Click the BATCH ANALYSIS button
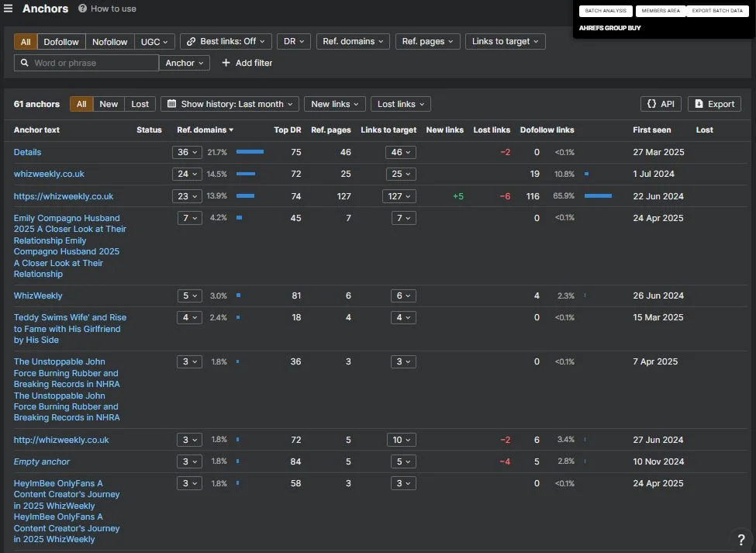The width and height of the screenshot is (756, 553). tap(606, 11)
